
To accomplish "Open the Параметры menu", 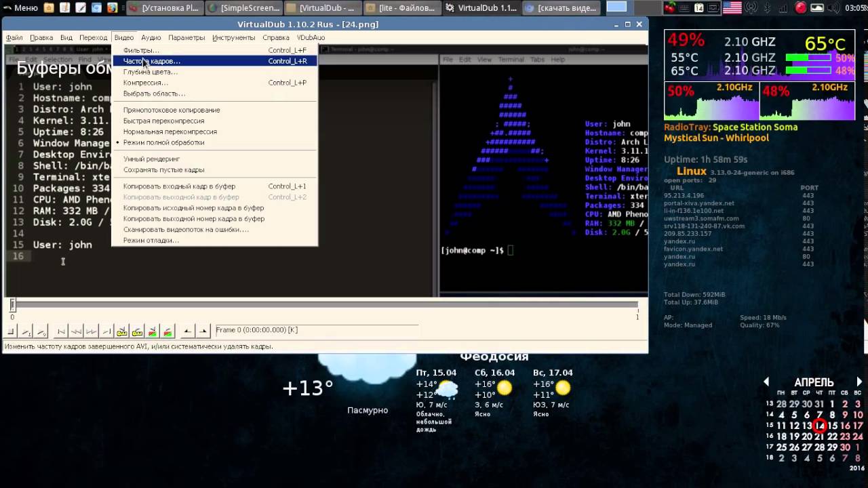I will click(x=186, y=37).
